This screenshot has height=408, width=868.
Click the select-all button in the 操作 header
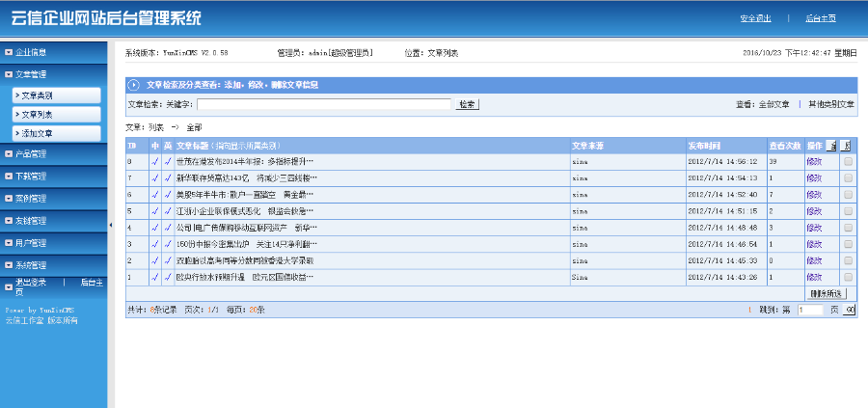[831, 146]
